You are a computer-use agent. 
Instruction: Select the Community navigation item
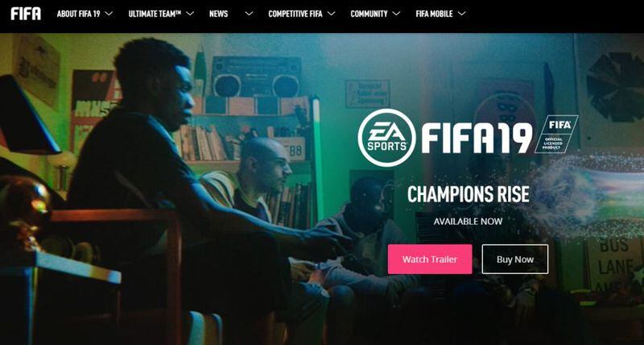(x=369, y=14)
